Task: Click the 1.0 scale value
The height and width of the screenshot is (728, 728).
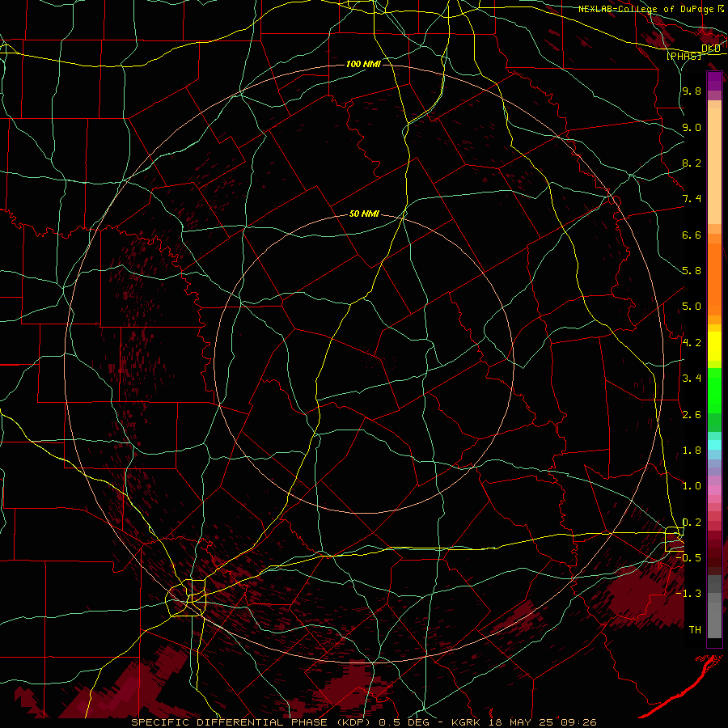Action: pos(692,486)
